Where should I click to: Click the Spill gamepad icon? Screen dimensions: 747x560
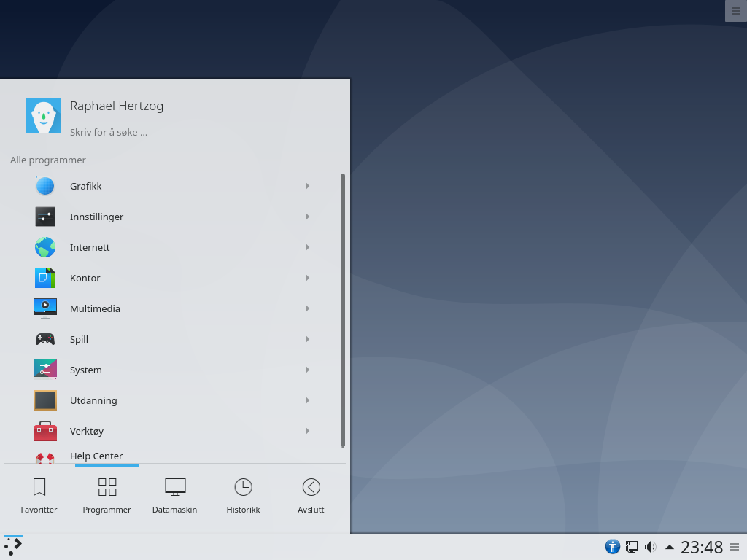click(x=45, y=339)
